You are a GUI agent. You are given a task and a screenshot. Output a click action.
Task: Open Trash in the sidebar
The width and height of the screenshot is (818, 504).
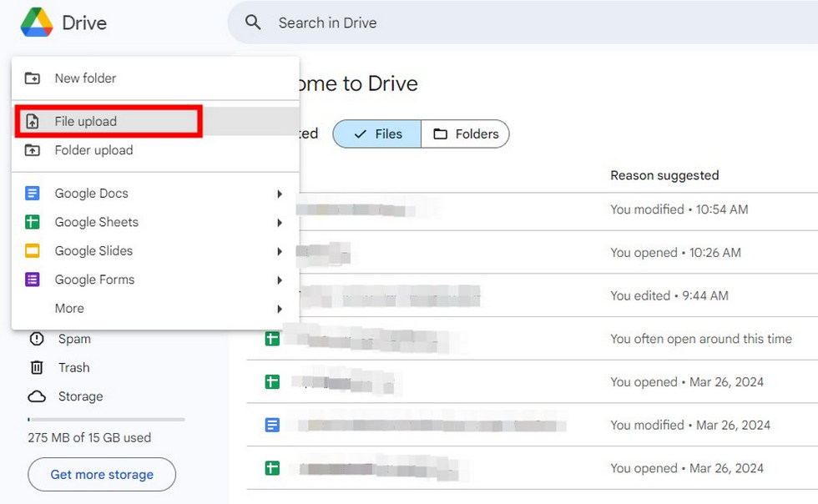(74, 368)
